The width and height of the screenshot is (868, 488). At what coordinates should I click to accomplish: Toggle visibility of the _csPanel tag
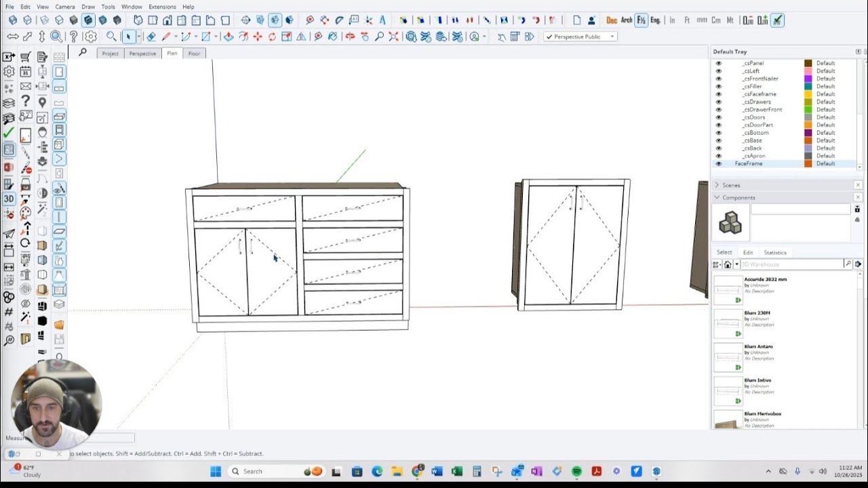tap(719, 63)
